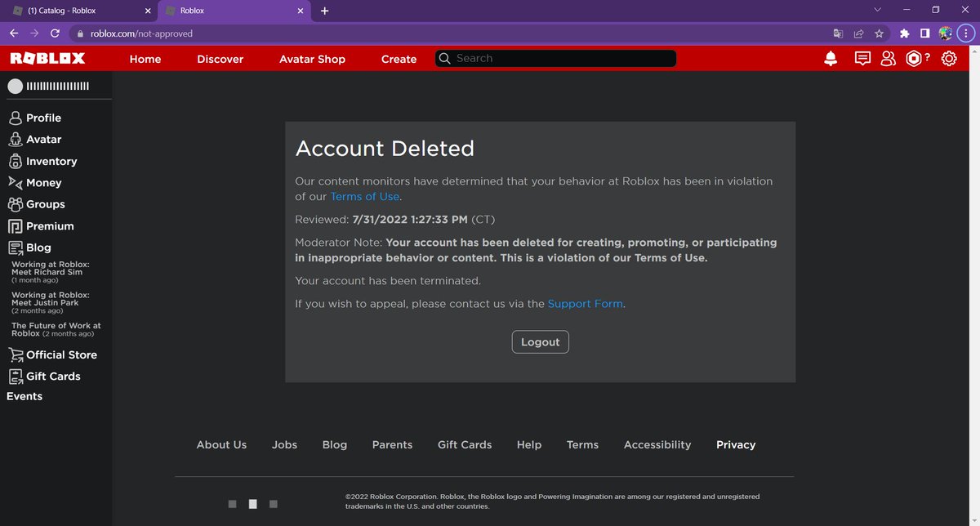Click the address bar URL
Screen dimensions: 980x526
141,33
